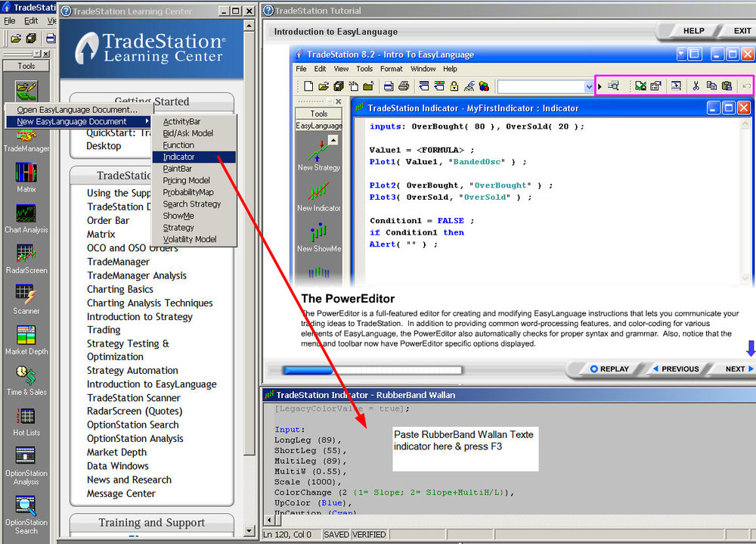Click New ShowMe icon in tutorial shortcut bar
Image resolution: width=756 pixels, height=544 pixels.
coord(319,232)
